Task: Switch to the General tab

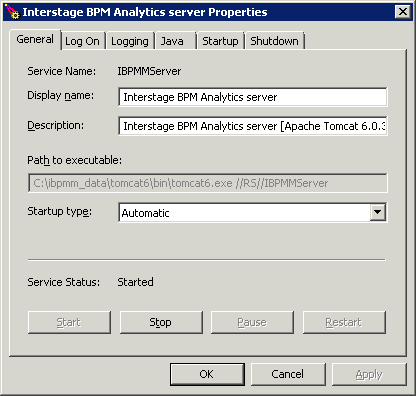Action: click(x=35, y=40)
